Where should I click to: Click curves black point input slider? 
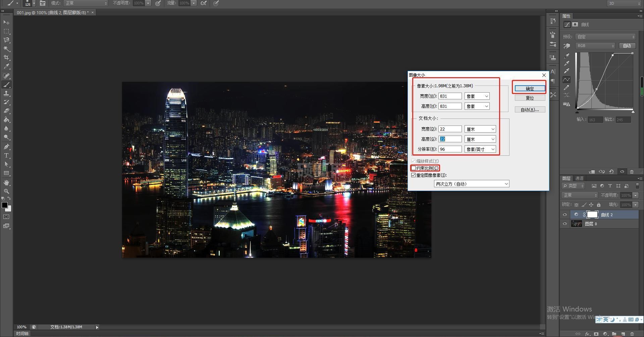click(577, 111)
